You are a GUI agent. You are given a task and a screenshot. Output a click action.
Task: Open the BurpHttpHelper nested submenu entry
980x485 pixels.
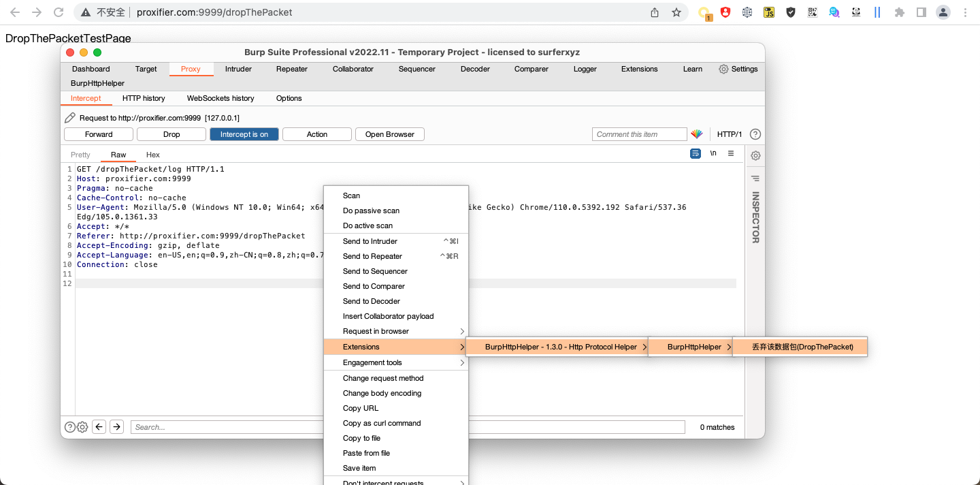(x=690, y=347)
